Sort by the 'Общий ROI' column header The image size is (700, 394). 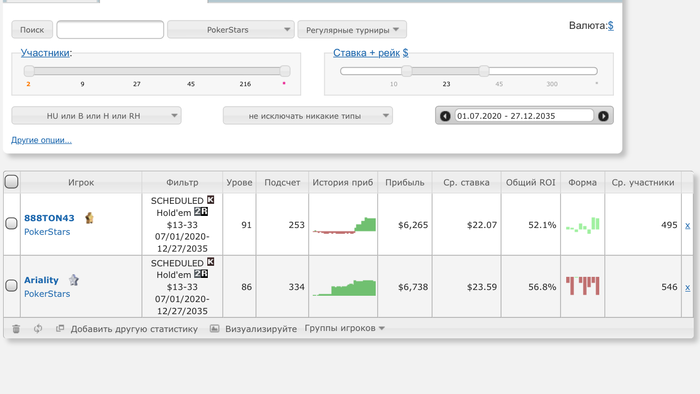(x=530, y=182)
